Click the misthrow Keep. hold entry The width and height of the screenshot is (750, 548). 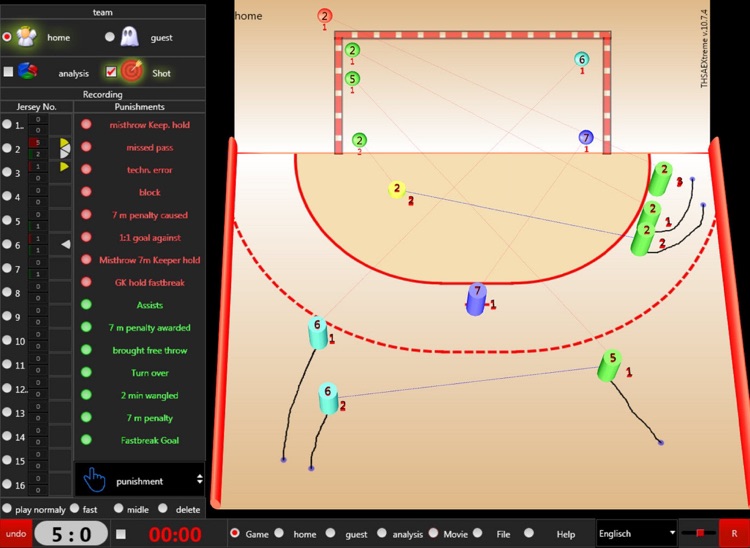150,125
